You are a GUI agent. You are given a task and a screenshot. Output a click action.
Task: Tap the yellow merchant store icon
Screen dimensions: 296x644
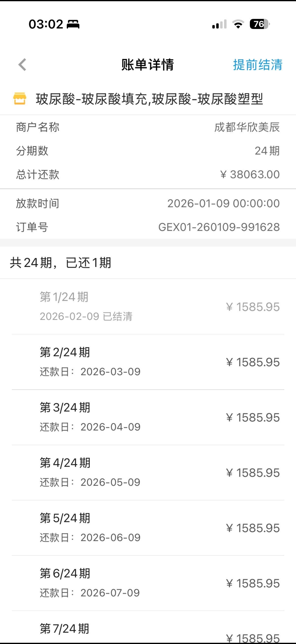19,98
